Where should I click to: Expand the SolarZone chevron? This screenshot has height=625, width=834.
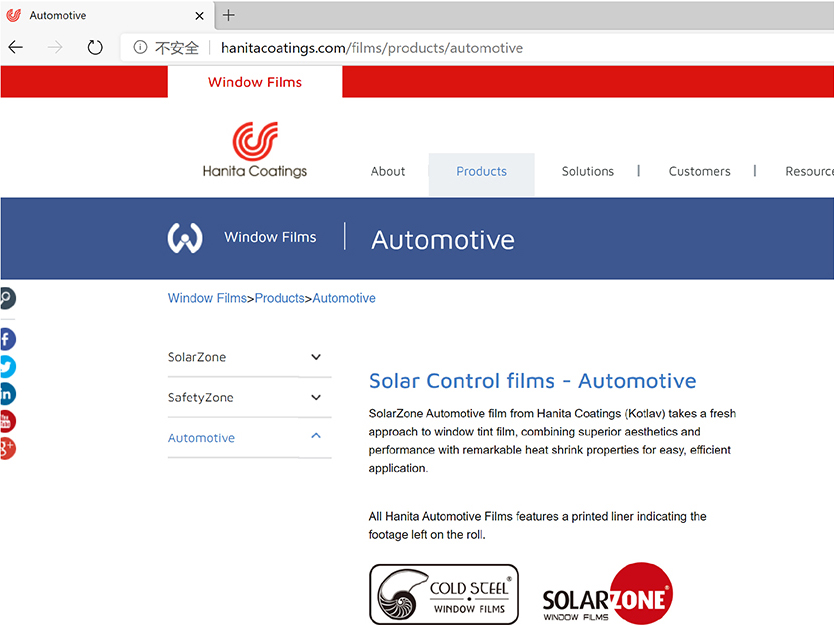(316, 357)
